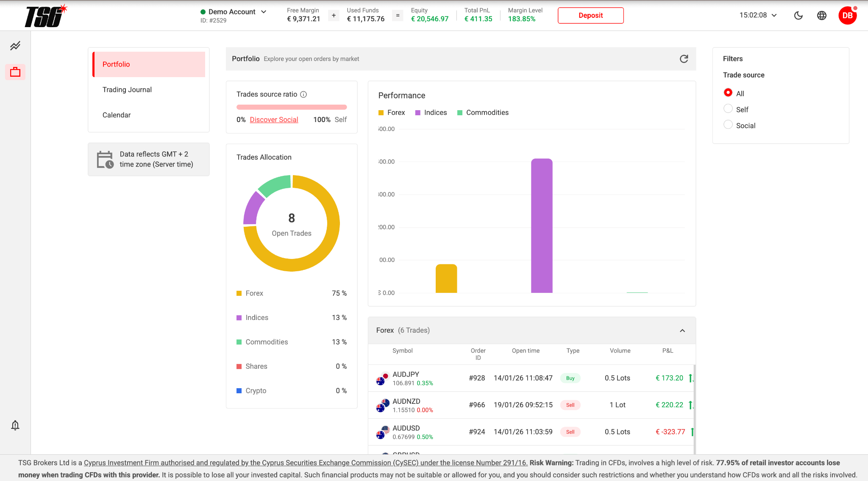This screenshot has height=481, width=868.
Task: Click the Forex trades table scrollbar
Action: (x=694, y=409)
